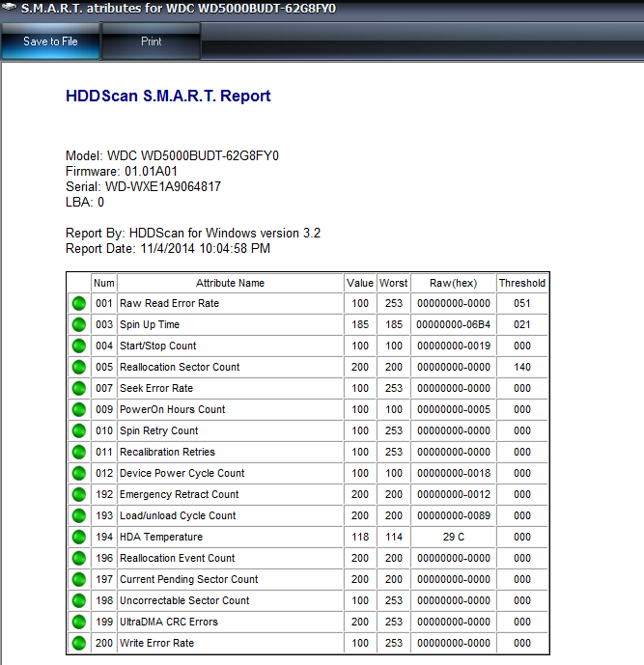Click the Num column header
Image resolution: width=644 pixels, height=665 pixels.
(104, 283)
